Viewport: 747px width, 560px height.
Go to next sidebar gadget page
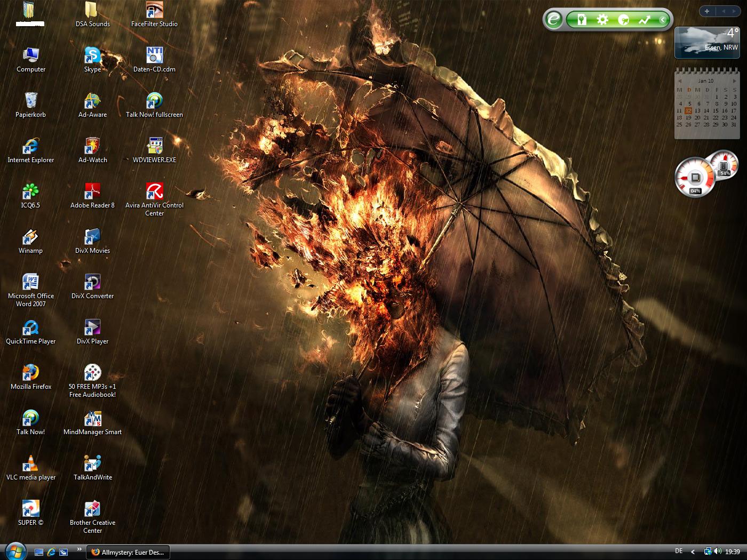click(x=735, y=11)
